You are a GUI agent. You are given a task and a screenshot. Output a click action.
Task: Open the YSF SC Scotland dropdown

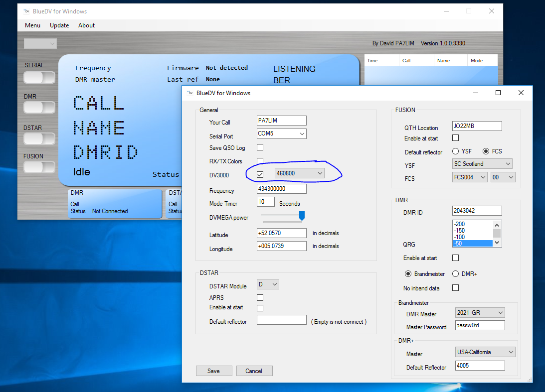[483, 164]
